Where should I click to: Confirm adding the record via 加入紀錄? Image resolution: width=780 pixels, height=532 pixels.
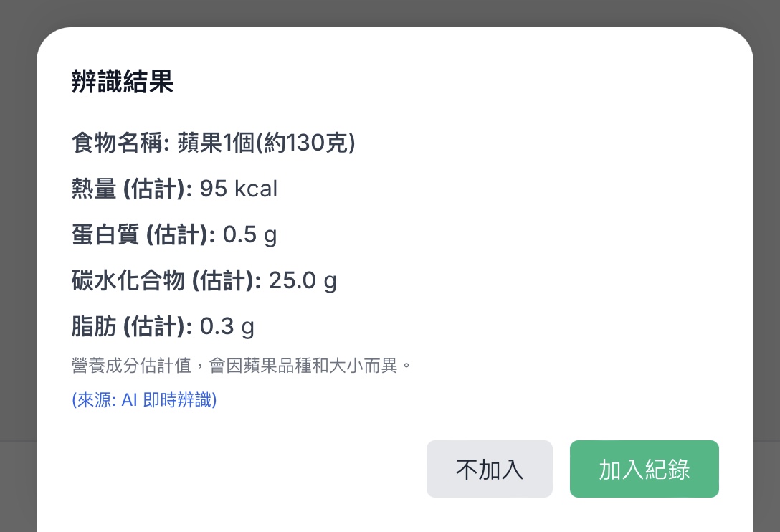pyautogui.click(x=643, y=469)
